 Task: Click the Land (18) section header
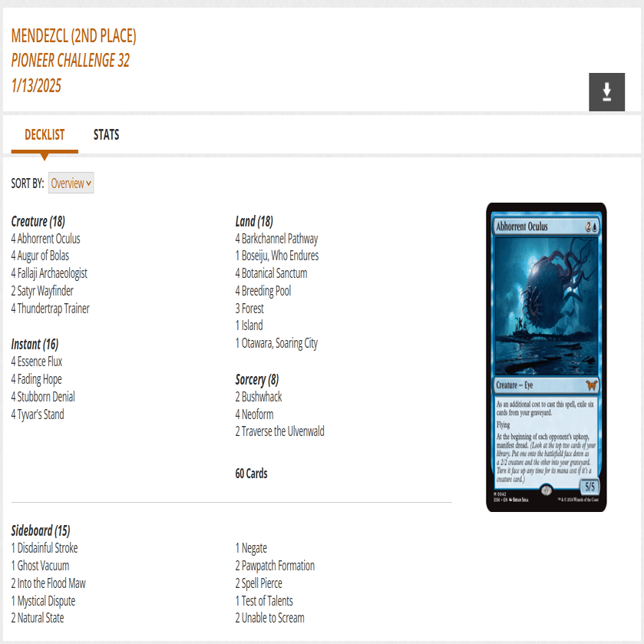coord(254,221)
